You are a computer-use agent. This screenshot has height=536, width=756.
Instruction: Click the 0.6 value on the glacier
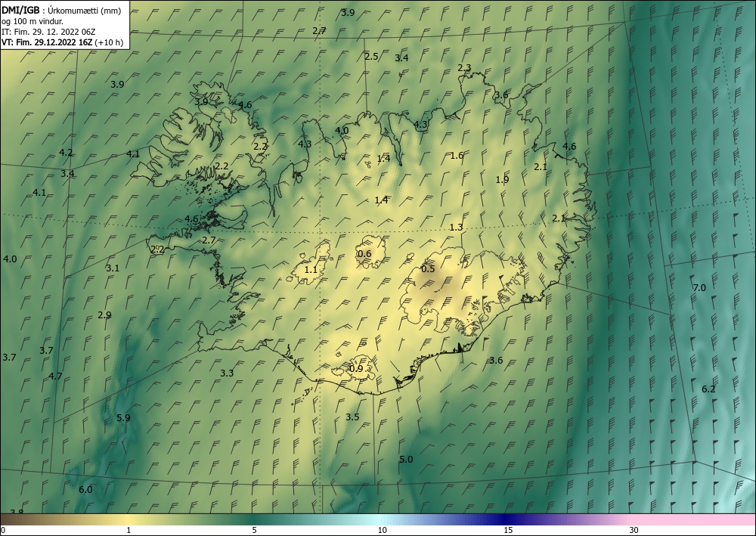[x=364, y=254]
